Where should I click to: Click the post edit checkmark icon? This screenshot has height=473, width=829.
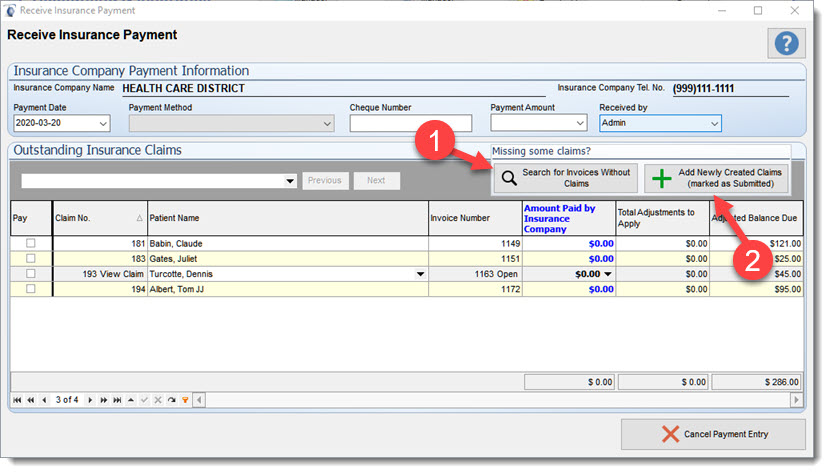pyautogui.click(x=144, y=400)
